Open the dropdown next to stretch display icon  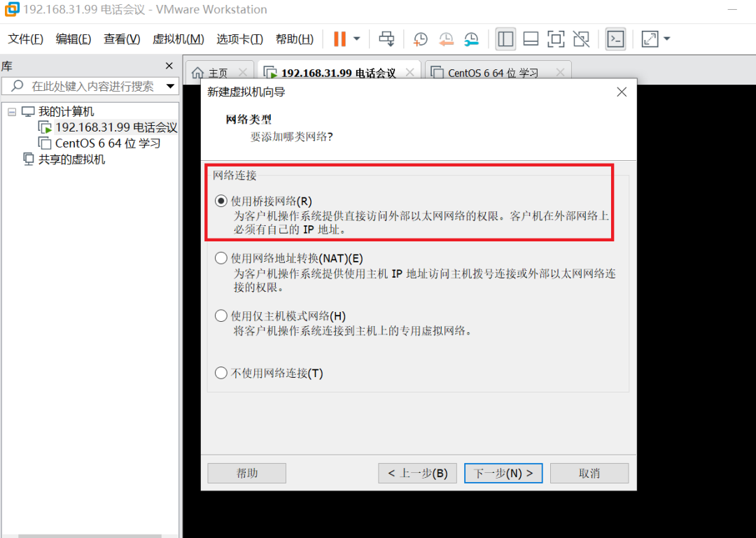[x=667, y=39]
